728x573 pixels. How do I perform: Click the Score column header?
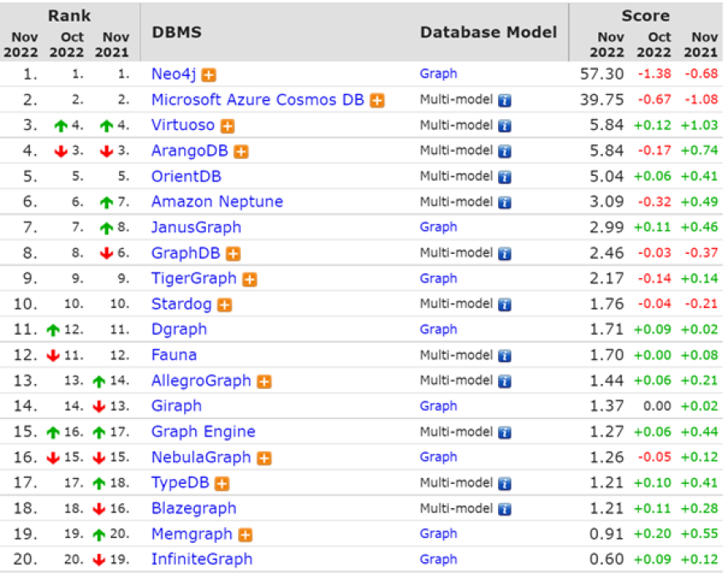pos(646,16)
